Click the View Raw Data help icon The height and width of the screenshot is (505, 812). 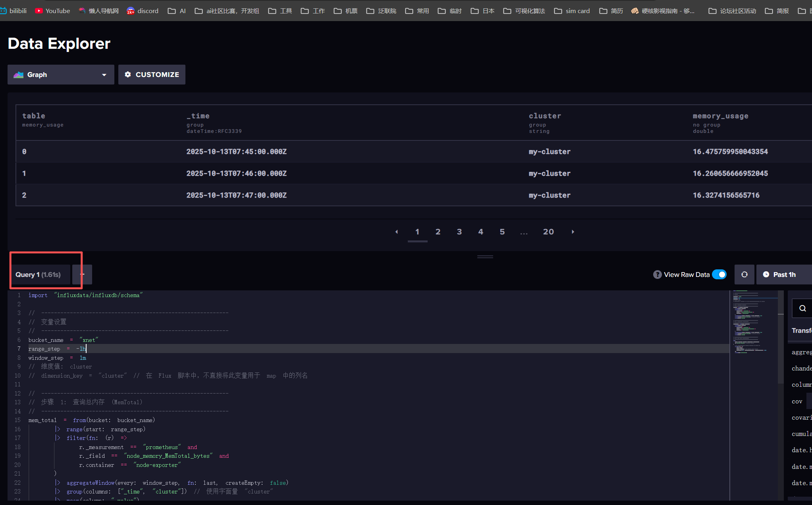point(657,275)
